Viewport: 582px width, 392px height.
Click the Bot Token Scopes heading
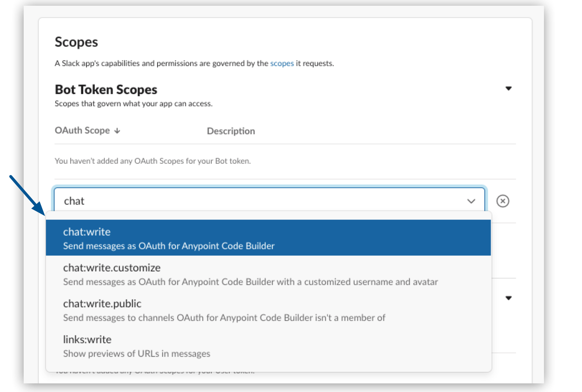tap(106, 89)
